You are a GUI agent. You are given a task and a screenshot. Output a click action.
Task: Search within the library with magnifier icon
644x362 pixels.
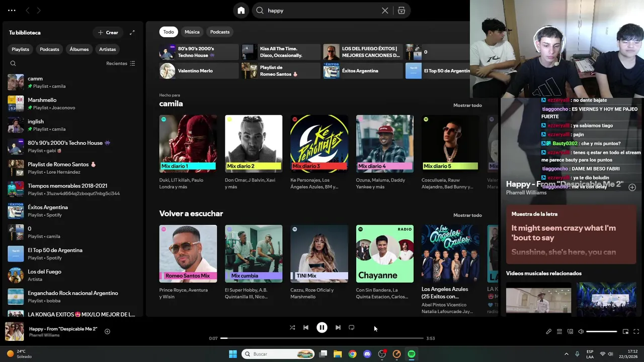[13, 63]
